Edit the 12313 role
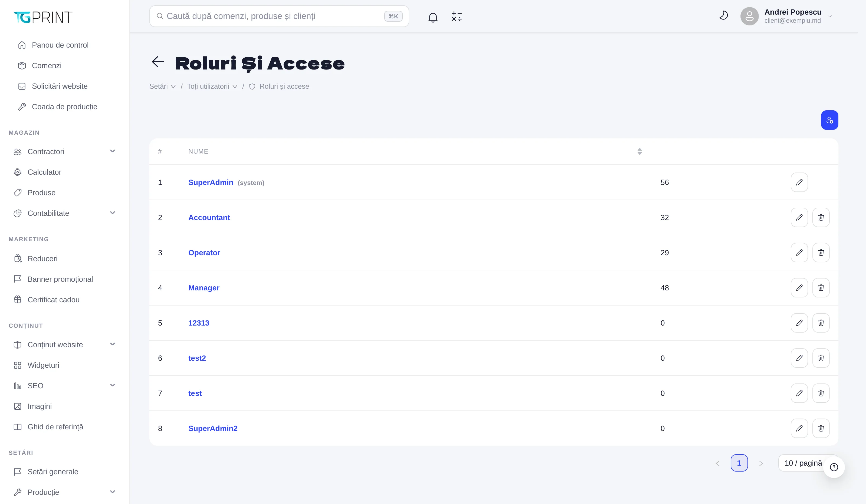The image size is (866, 504). (x=799, y=323)
